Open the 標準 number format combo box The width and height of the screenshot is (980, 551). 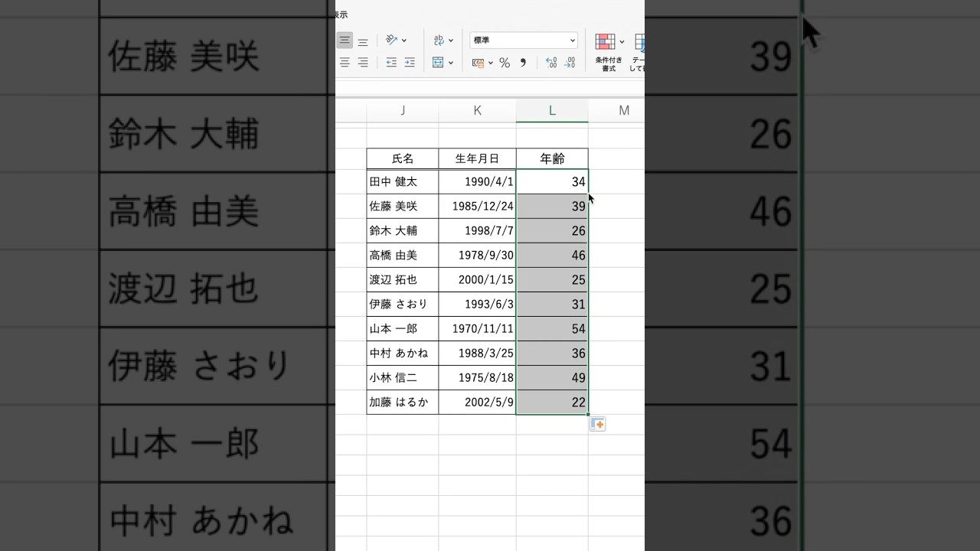[x=524, y=40]
